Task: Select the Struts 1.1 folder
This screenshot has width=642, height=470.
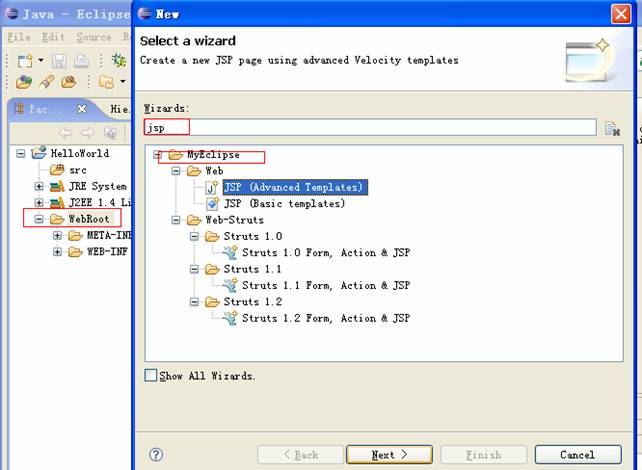Action: (x=253, y=269)
